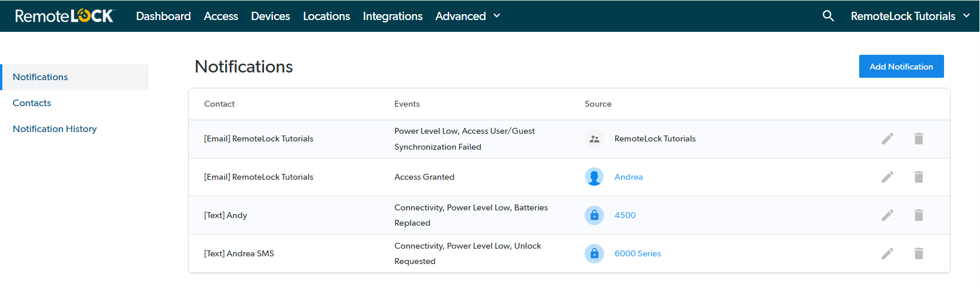980x287 pixels.
Task: Select Contacts in the sidebar
Action: 32,103
